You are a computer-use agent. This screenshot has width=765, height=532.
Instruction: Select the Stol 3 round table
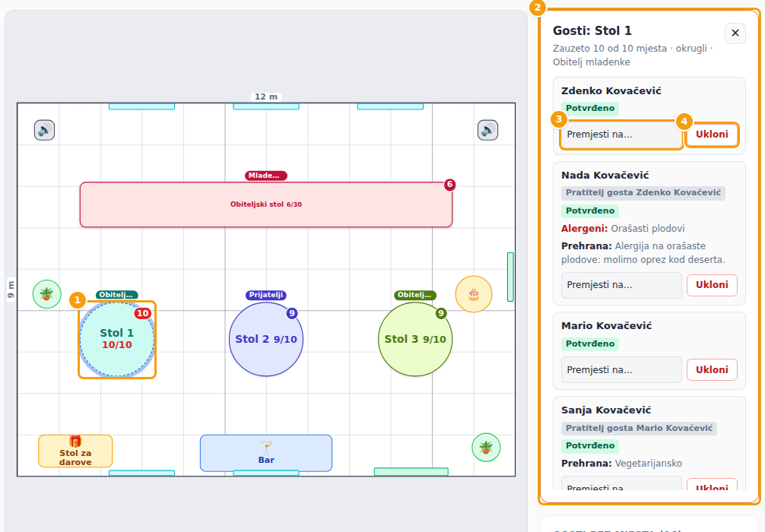pyautogui.click(x=415, y=340)
